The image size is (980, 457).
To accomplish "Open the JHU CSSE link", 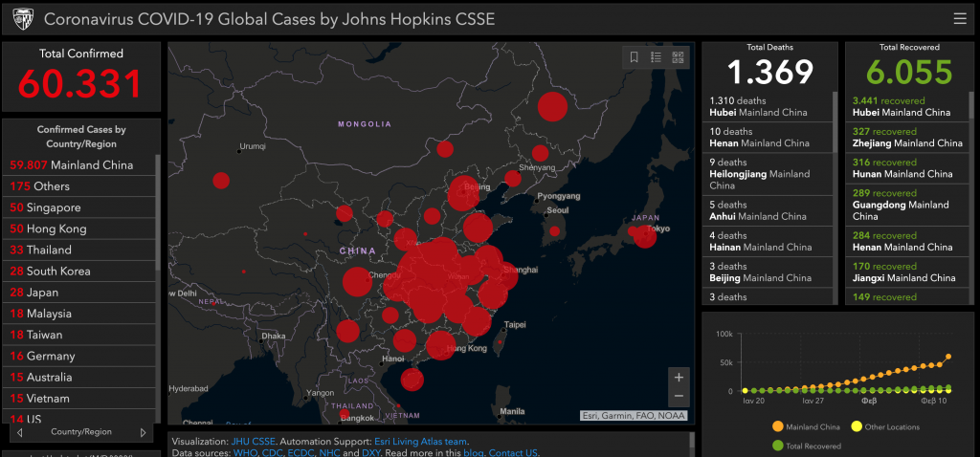I will click(x=253, y=441).
